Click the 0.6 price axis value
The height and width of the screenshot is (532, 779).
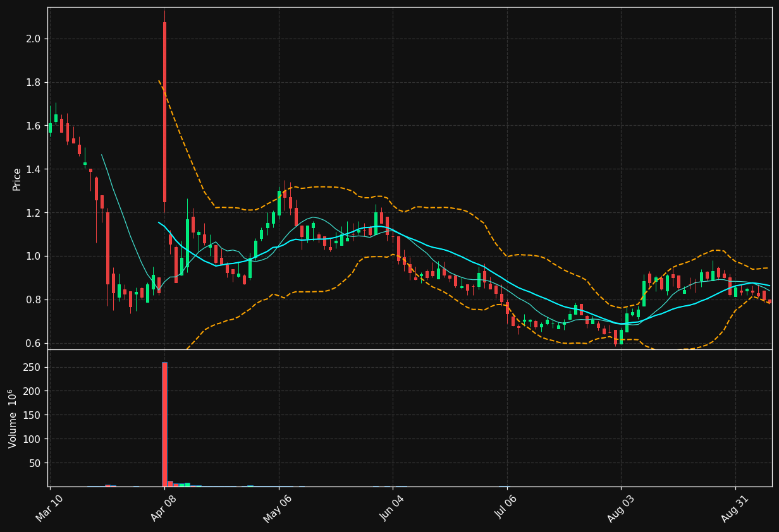33,344
